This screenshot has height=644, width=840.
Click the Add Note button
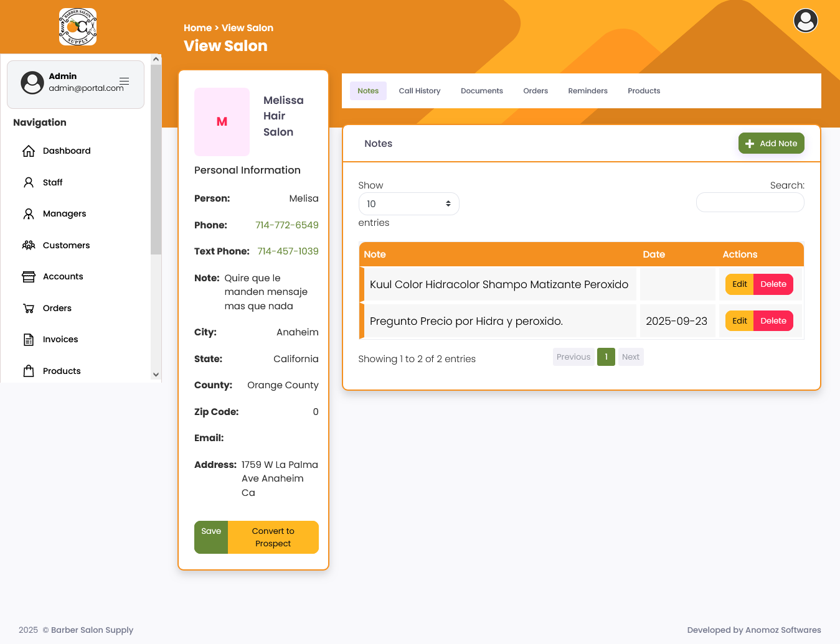pos(771,143)
